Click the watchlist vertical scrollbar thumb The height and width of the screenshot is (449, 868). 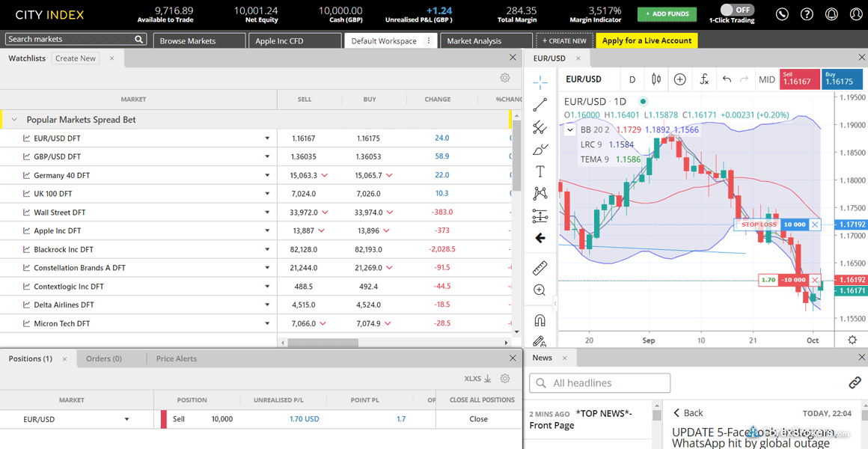click(x=517, y=156)
